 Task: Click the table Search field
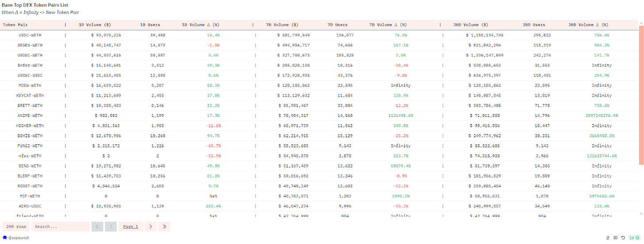(x=61, y=227)
